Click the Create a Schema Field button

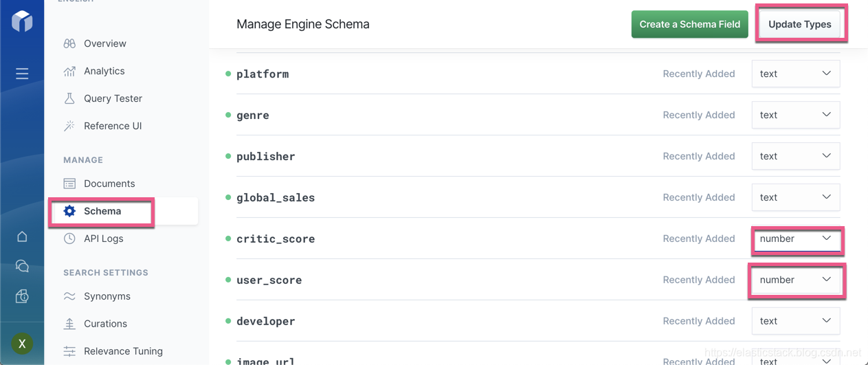point(689,24)
